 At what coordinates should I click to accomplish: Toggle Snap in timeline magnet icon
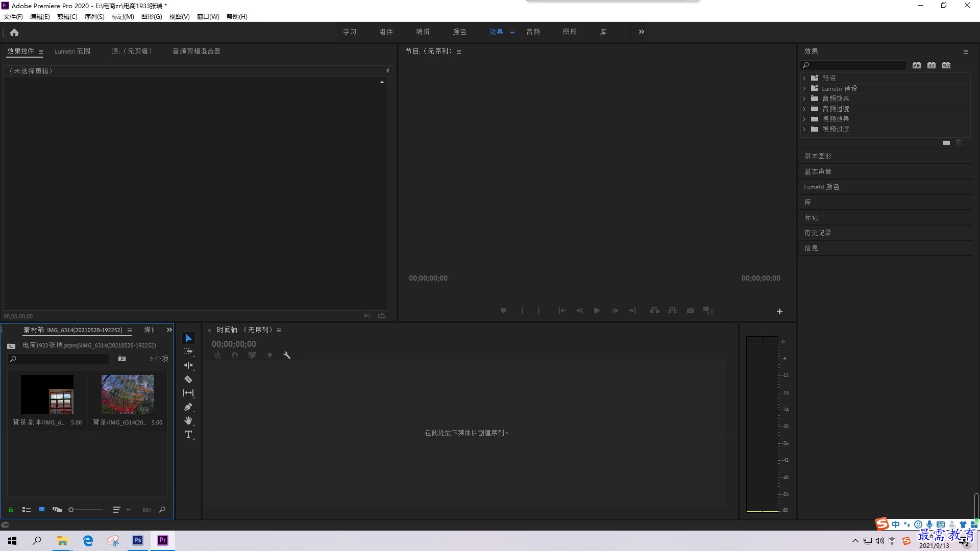pyautogui.click(x=235, y=355)
